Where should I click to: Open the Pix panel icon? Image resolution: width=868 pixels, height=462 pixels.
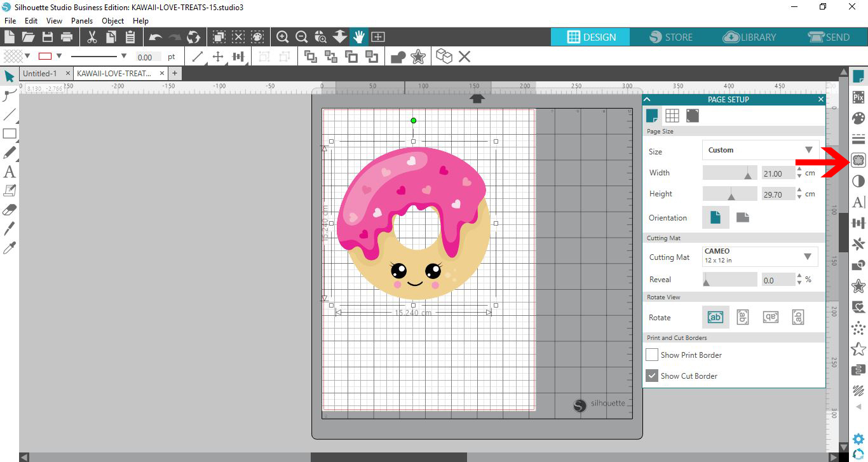tap(858, 97)
